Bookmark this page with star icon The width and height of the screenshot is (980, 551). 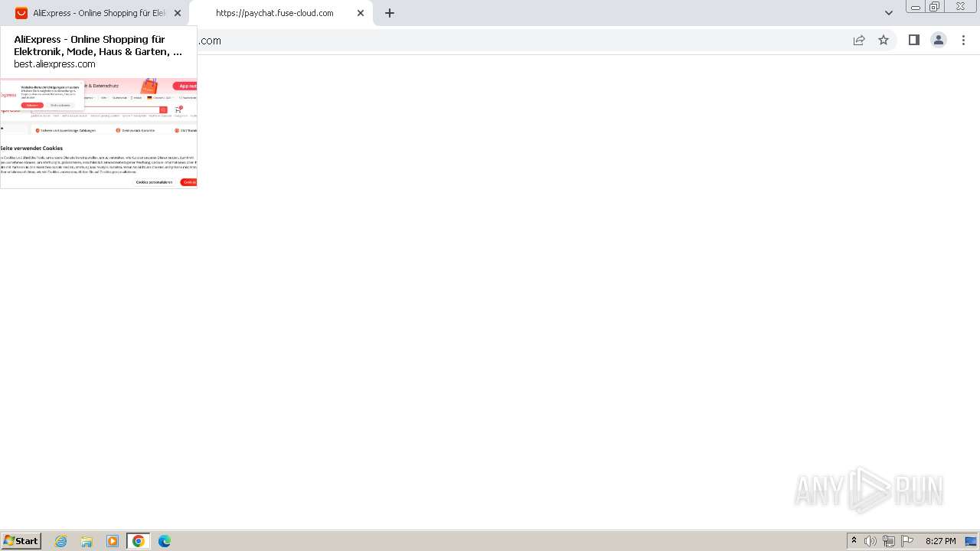[x=884, y=41]
